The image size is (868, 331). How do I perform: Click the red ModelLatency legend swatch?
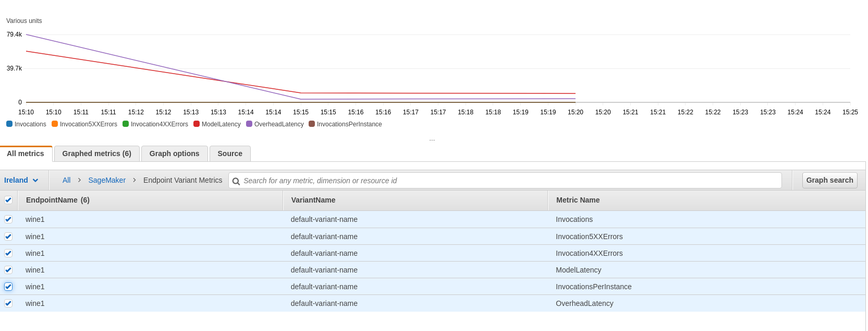click(197, 124)
